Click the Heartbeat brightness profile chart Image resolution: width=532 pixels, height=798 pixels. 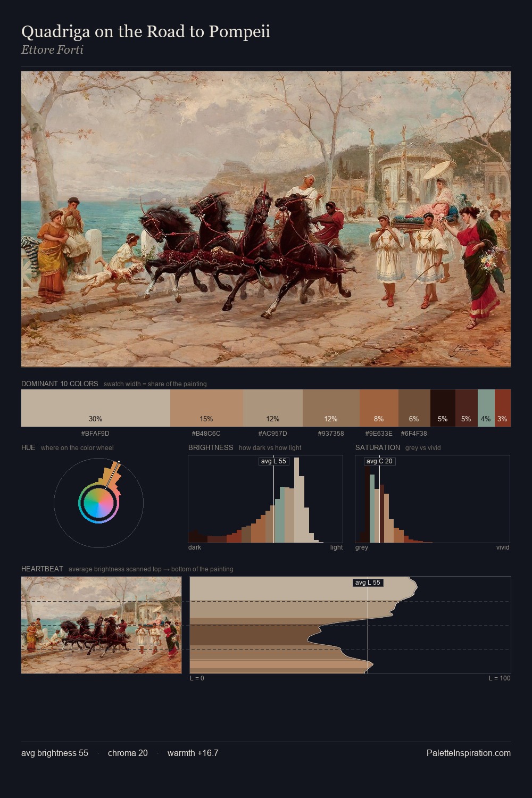[x=350, y=625]
